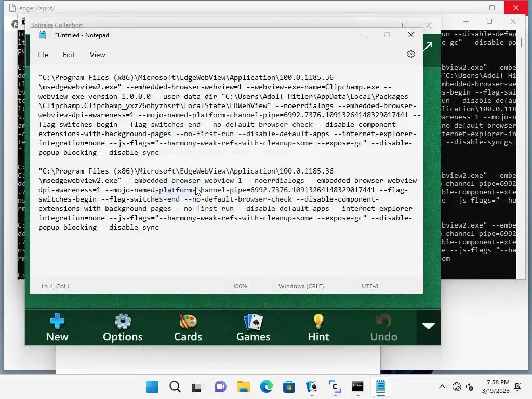532x399 pixels.
Task: Minimize the Notepad window
Action: coord(363,35)
